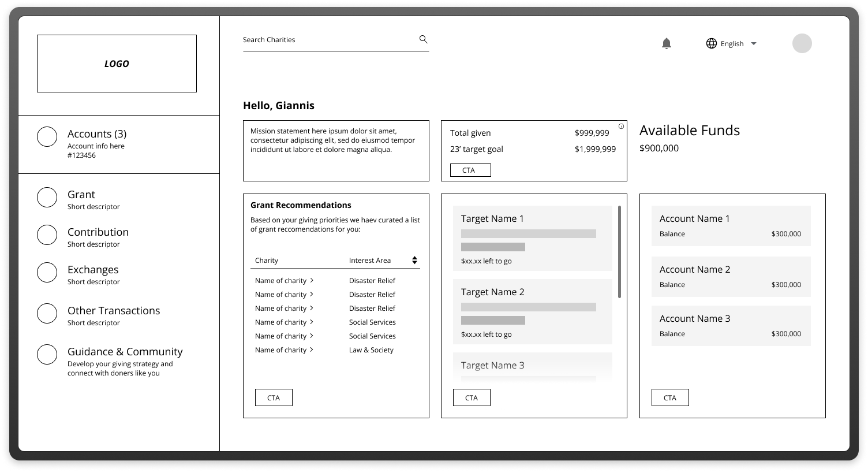This screenshot has width=868, height=472.
Task: Open the search icon beside Search Charities
Action: [423, 39]
